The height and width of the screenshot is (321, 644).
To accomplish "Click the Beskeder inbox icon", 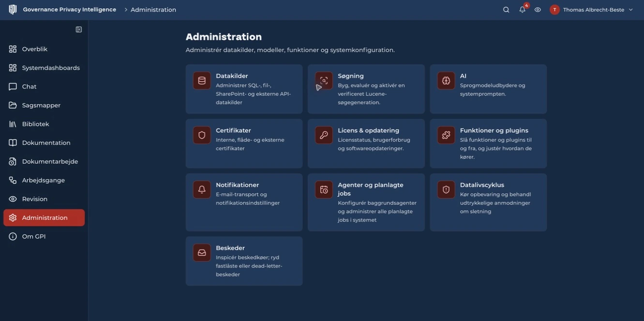I will pyautogui.click(x=202, y=253).
